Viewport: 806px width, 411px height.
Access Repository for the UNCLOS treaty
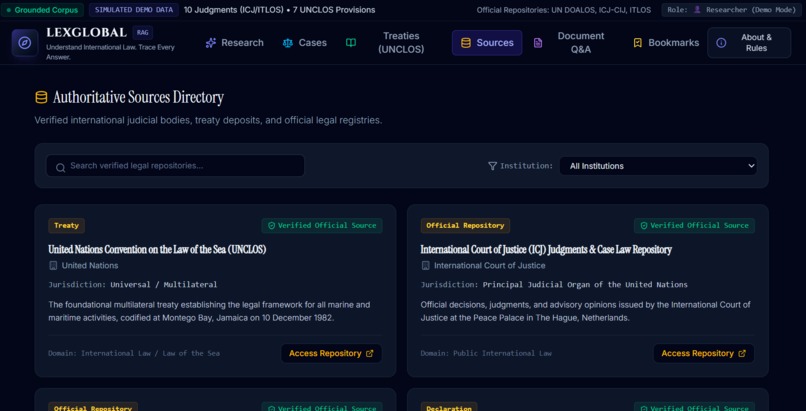tap(332, 353)
